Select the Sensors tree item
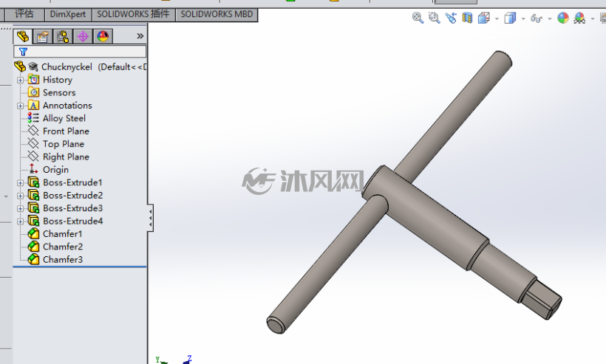Viewport: 606px width, 364px height. [58, 92]
